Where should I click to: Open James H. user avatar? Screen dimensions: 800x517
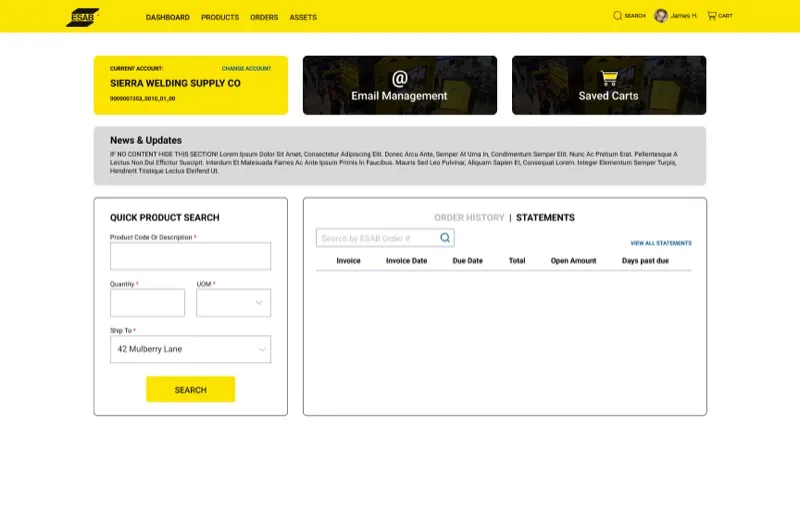point(661,16)
